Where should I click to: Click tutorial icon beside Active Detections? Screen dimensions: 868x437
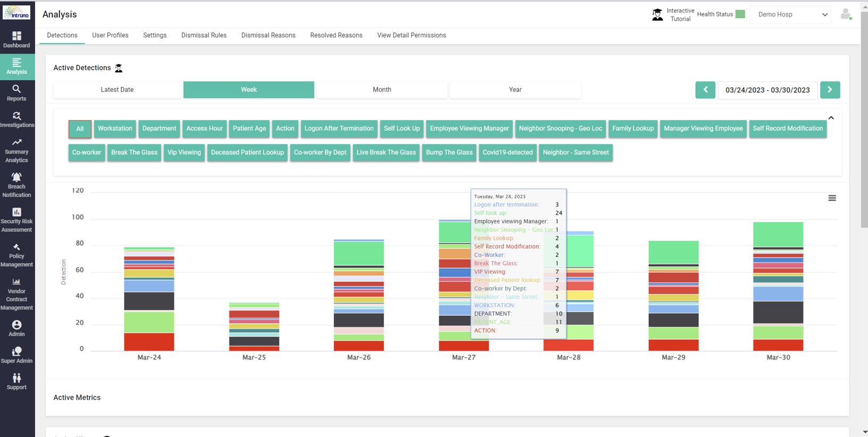point(119,68)
